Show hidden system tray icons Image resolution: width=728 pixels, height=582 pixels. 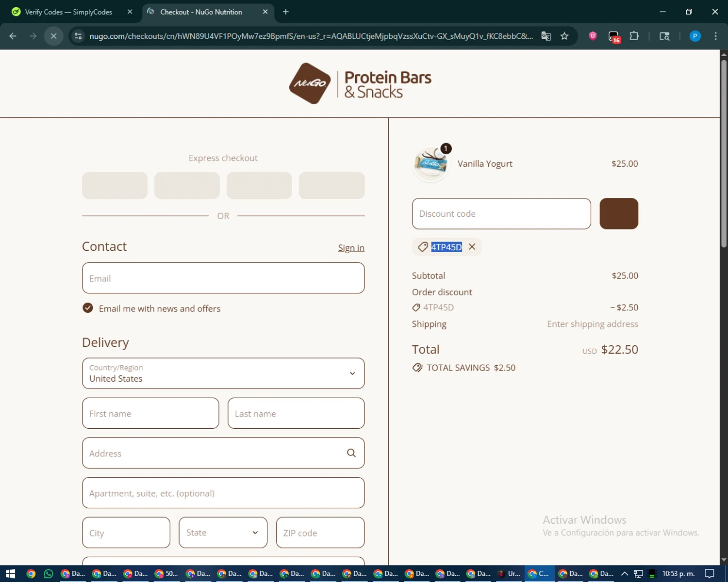625,574
